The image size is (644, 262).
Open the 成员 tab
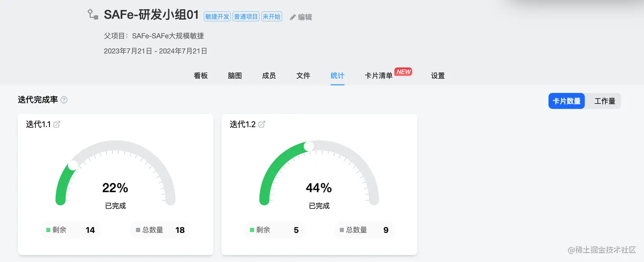click(269, 76)
